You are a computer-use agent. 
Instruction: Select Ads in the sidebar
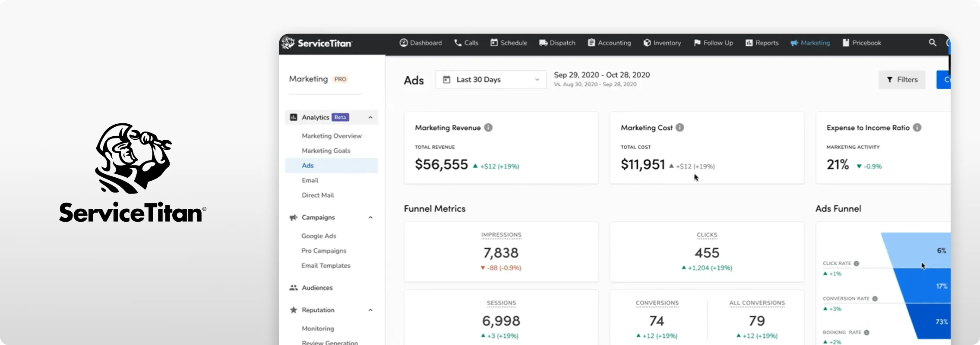pyautogui.click(x=331, y=166)
